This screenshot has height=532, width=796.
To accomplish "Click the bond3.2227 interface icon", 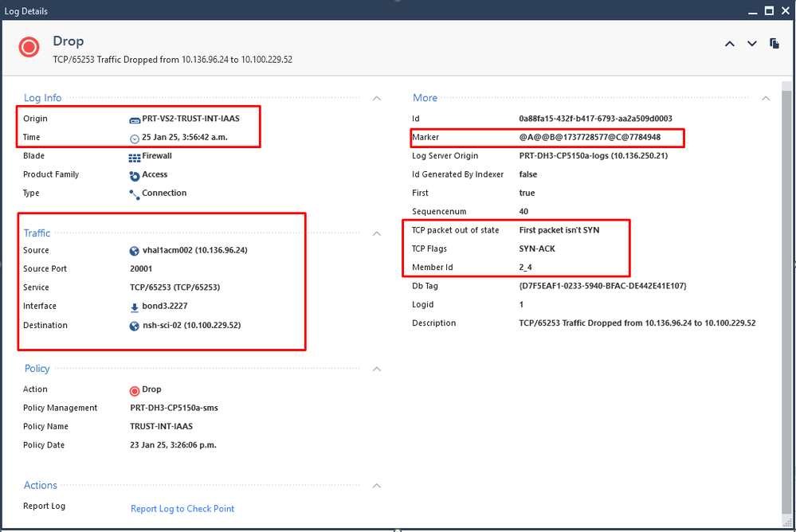I will [x=135, y=307].
